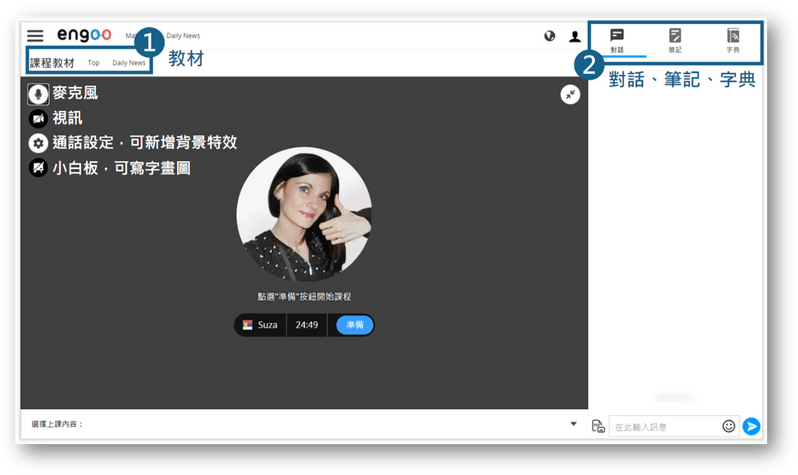Open the emoji smiley picker

click(x=729, y=426)
